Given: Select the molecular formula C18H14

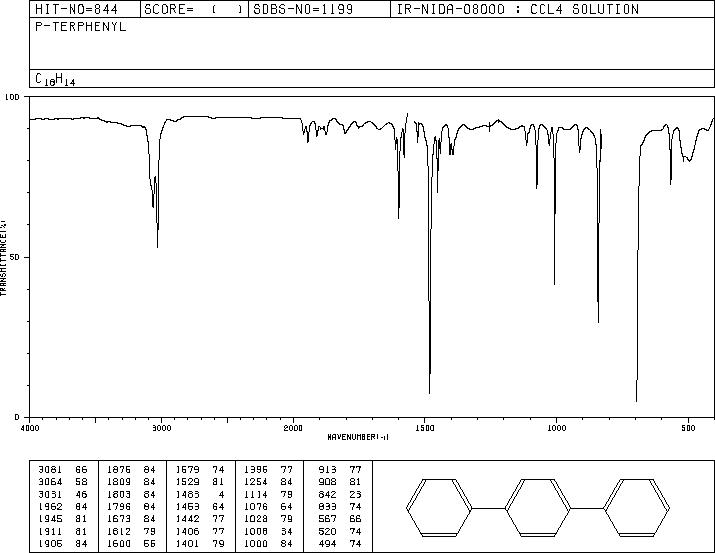Looking at the screenshot, I should 55,79.
